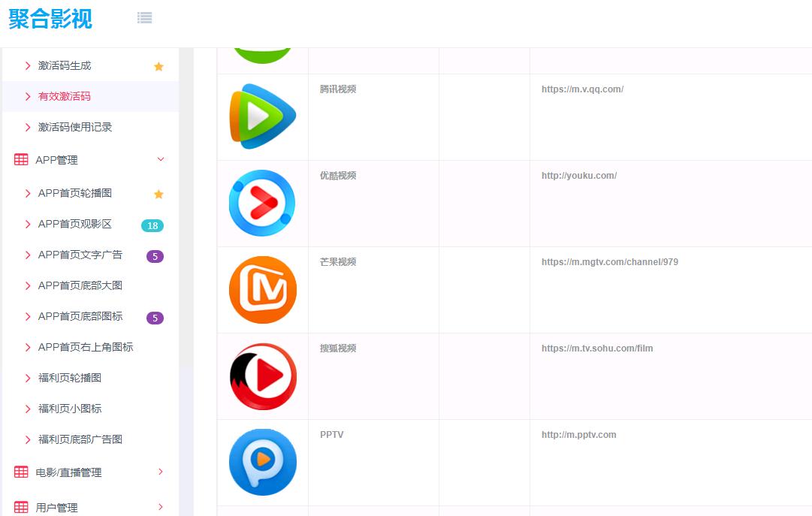Toggle sidebar with the list menu icon

point(145,18)
